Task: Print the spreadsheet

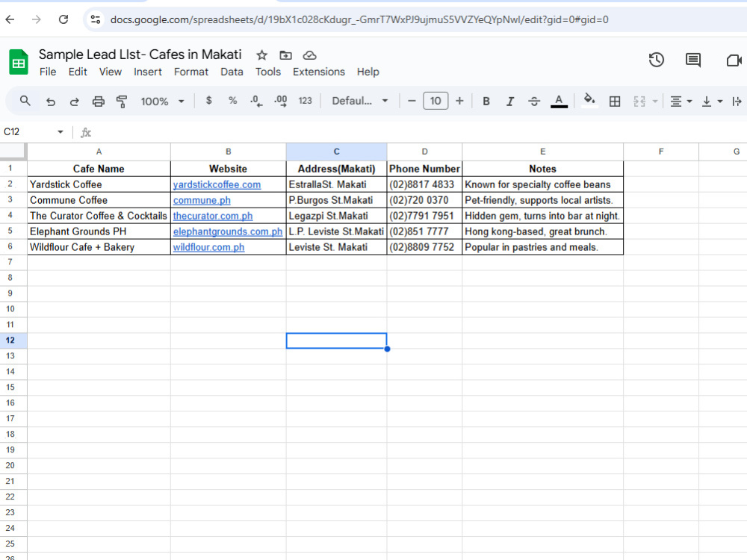Action: pyautogui.click(x=98, y=102)
